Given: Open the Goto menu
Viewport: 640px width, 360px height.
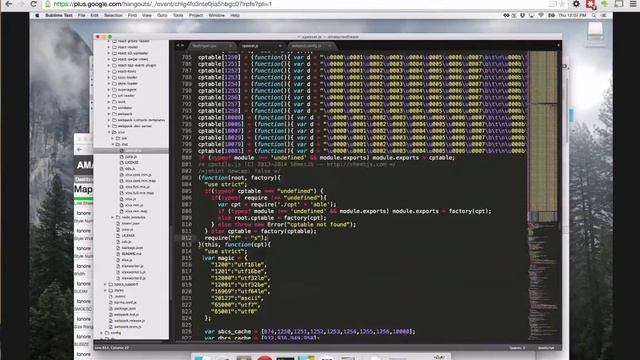Looking at the screenshot, I should (162, 16).
